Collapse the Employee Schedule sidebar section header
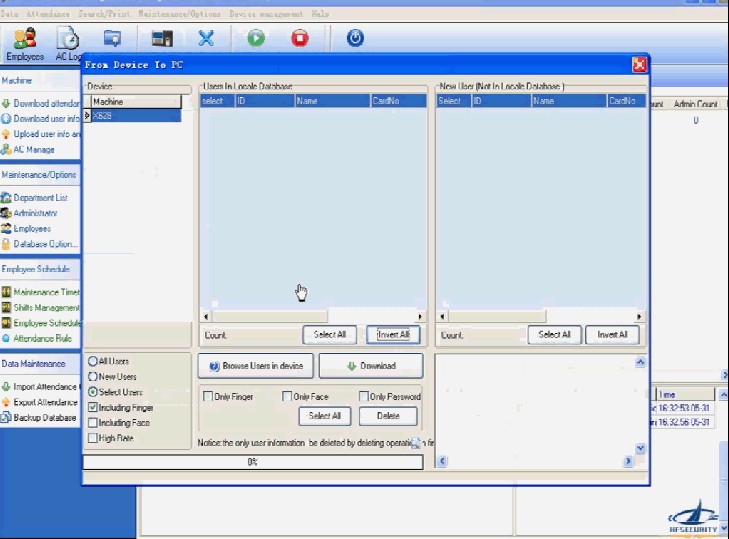 point(40,269)
